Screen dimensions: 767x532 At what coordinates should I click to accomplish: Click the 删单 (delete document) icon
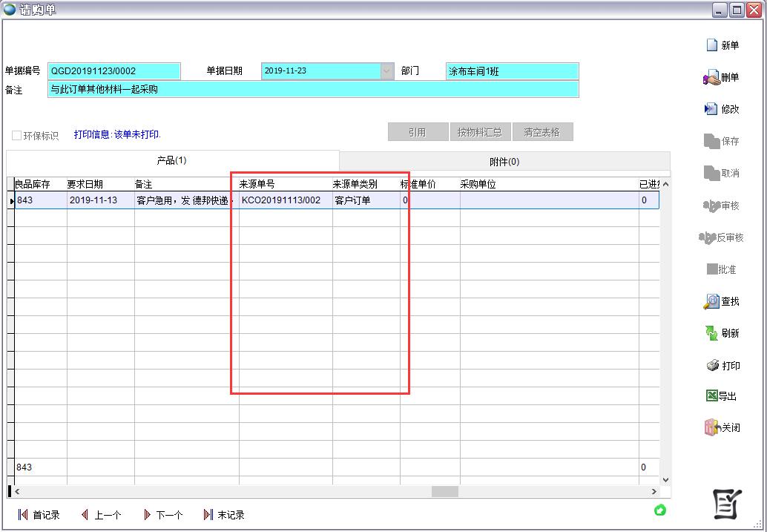pos(711,77)
